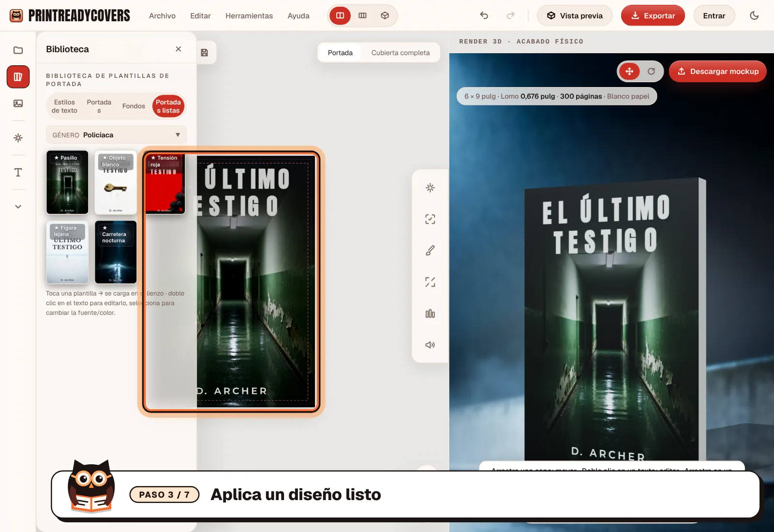Open the Archivo menu
Screen dimensions: 774x532
pyautogui.click(x=162, y=15)
